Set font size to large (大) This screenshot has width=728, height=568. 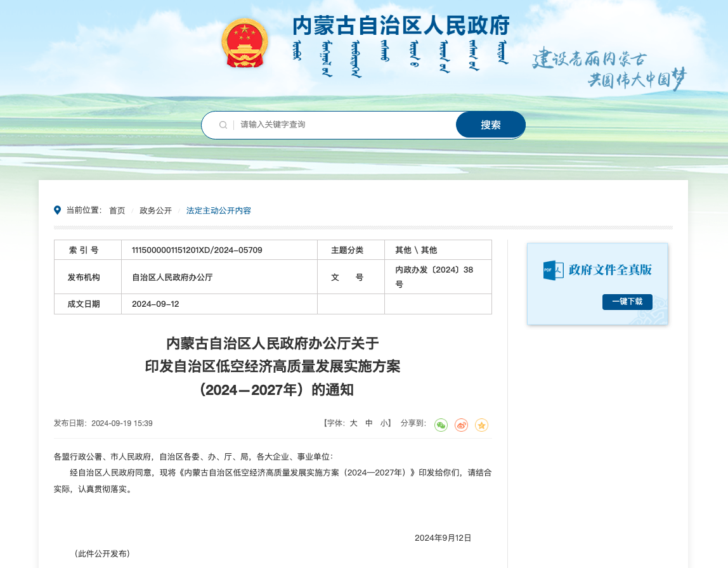coord(354,423)
